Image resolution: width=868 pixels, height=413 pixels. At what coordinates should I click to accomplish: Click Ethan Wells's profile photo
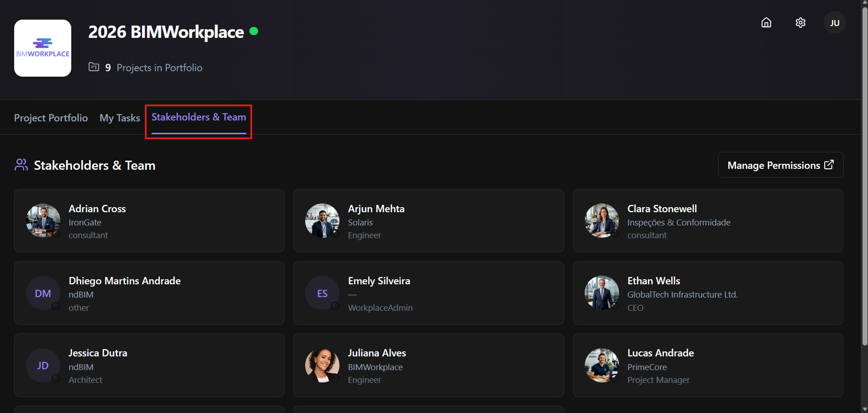coord(602,293)
